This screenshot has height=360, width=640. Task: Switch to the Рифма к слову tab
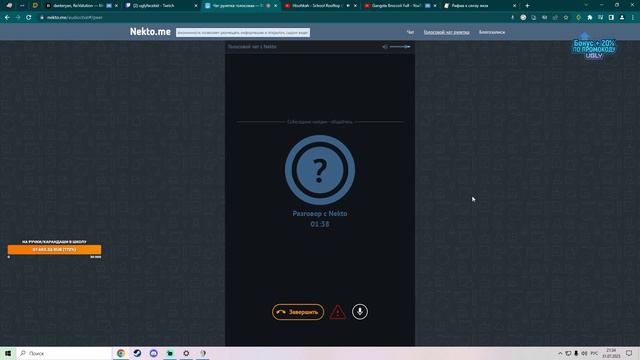click(x=480, y=6)
